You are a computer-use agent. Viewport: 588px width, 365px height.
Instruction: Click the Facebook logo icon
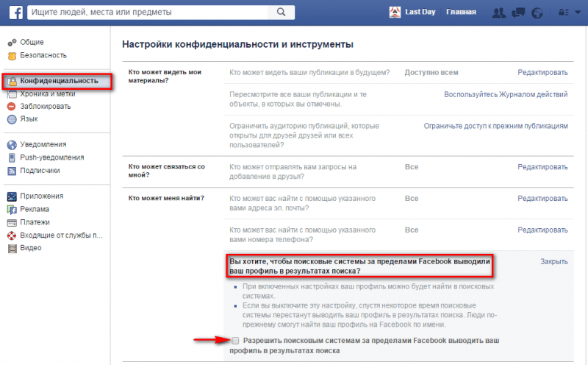(15, 12)
